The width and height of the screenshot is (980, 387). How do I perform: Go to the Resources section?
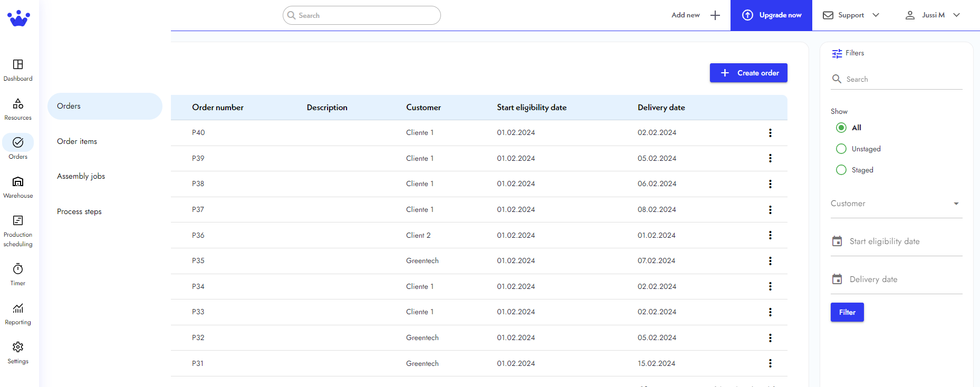click(x=18, y=109)
